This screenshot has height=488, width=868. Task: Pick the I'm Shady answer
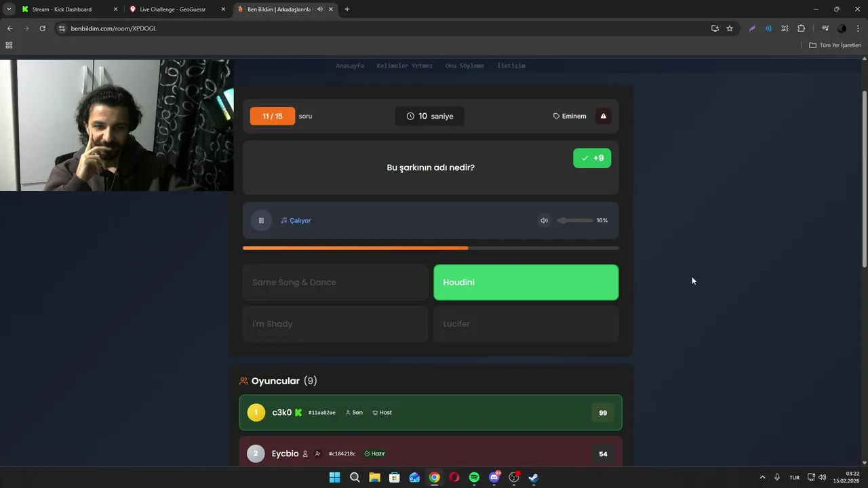(x=335, y=324)
